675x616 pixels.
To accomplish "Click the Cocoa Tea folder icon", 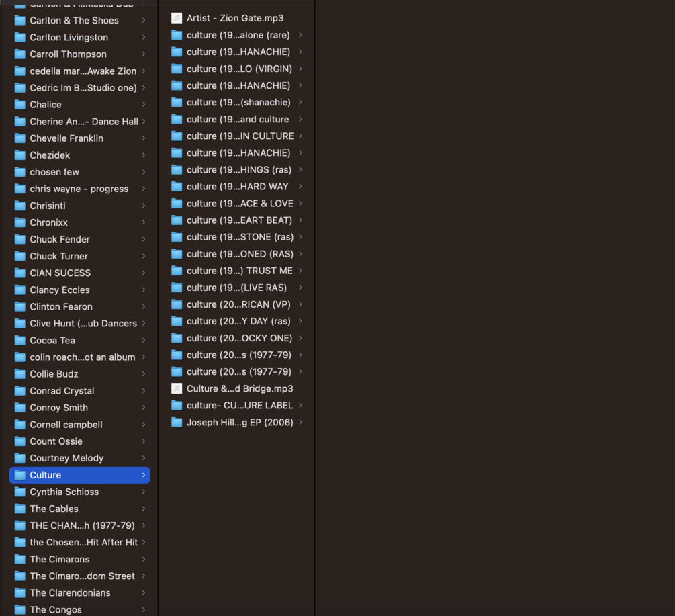I will pyautogui.click(x=19, y=341).
